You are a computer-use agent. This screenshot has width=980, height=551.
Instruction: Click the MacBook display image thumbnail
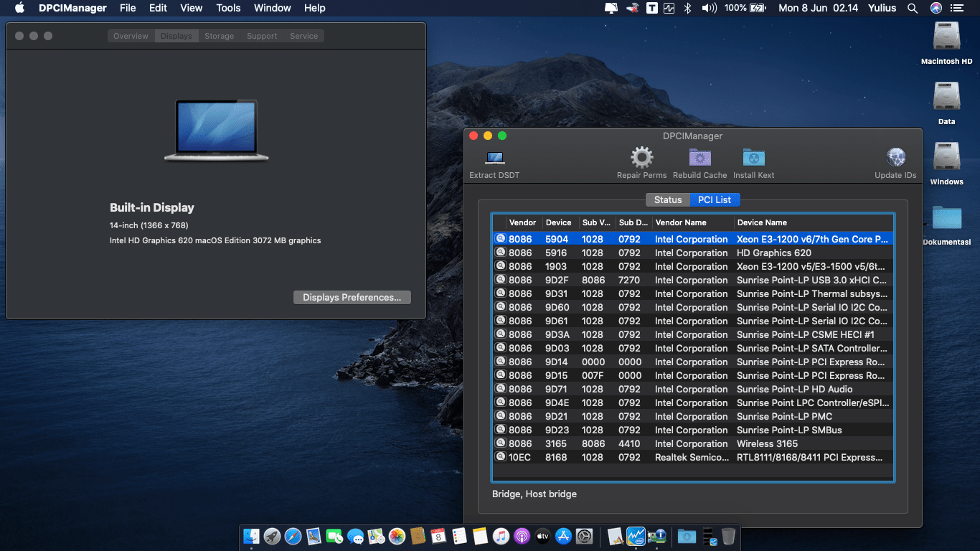coord(216,130)
